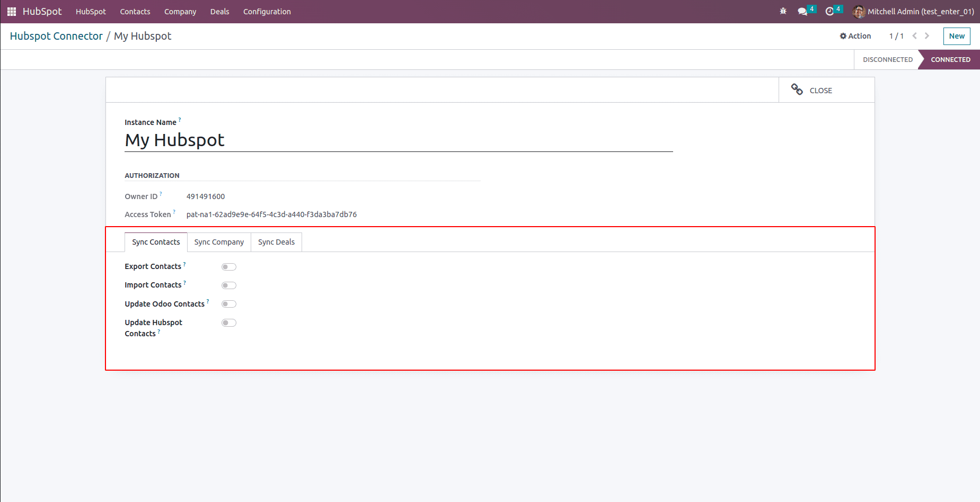Click the Owner ID value 491491600
Image resolution: width=980 pixels, height=502 pixels.
pyautogui.click(x=206, y=196)
